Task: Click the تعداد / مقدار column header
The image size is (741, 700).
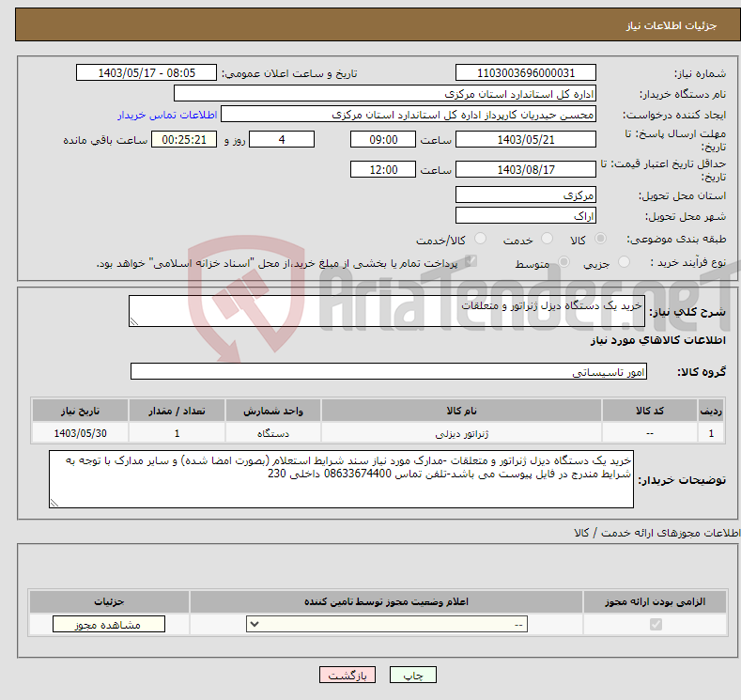Action: (177, 411)
